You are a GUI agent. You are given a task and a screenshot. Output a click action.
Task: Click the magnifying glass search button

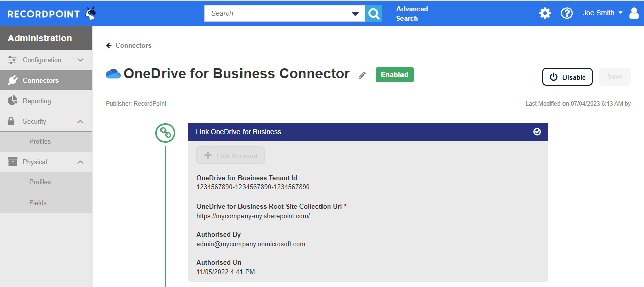coord(374,13)
